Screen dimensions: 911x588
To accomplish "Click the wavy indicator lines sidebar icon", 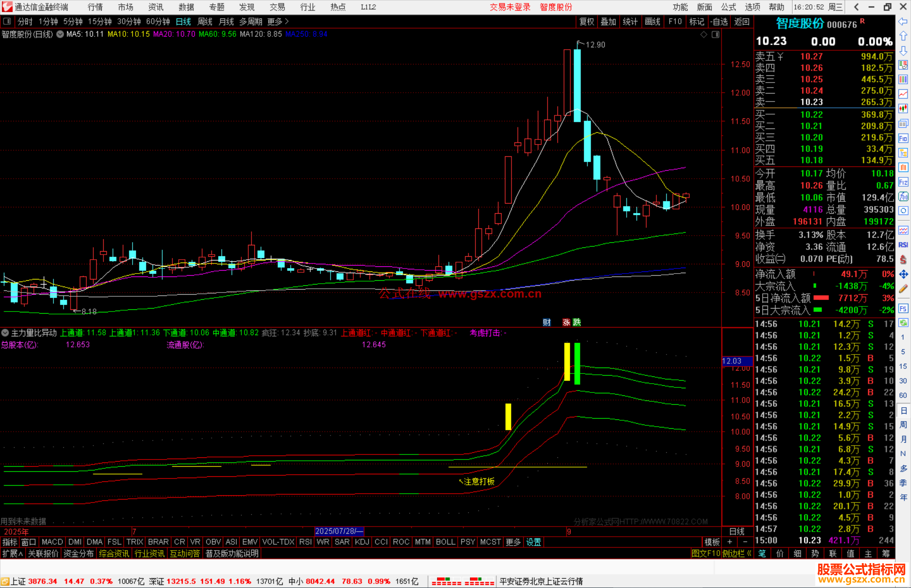I will [x=903, y=230].
